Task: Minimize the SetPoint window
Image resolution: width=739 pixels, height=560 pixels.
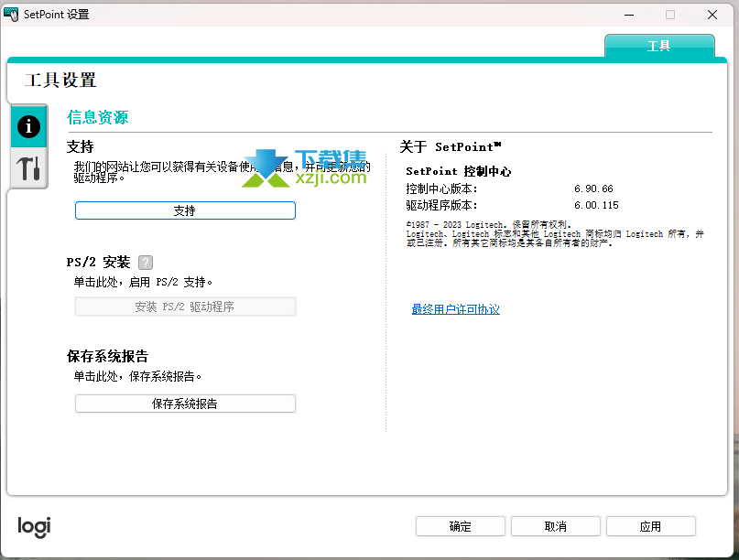Action: click(x=629, y=15)
